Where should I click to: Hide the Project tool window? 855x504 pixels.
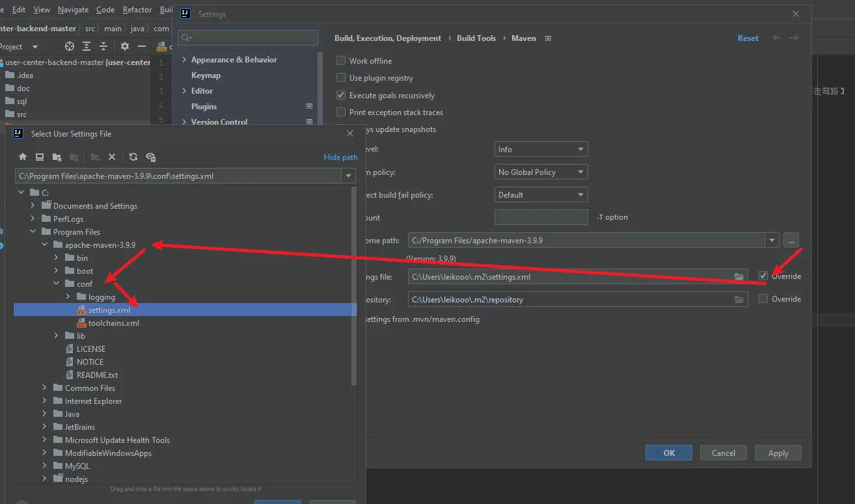click(142, 46)
